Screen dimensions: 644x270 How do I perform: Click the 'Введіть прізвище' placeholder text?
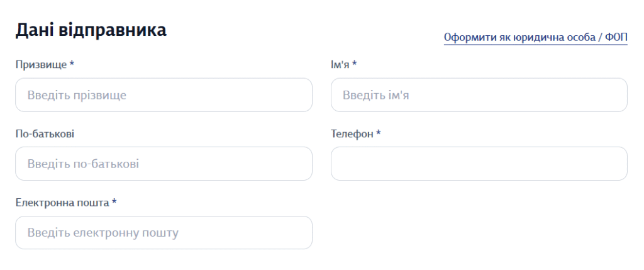[x=77, y=95]
